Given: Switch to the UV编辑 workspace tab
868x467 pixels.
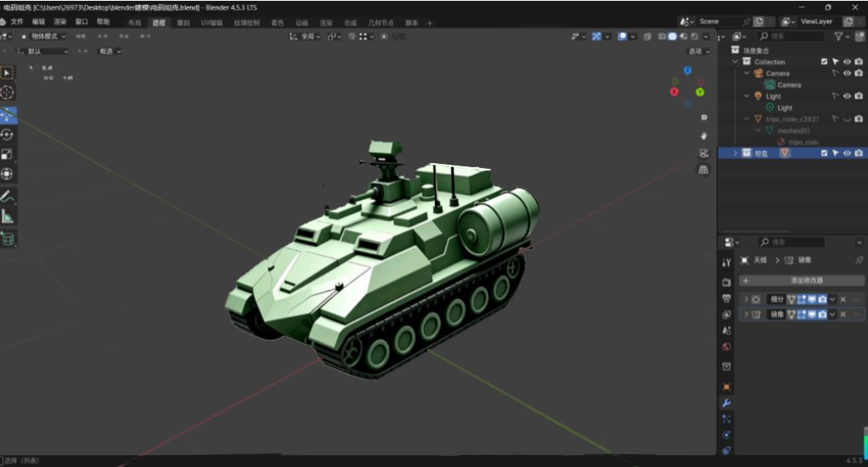Looking at the screenshot, I should point(211,23).
